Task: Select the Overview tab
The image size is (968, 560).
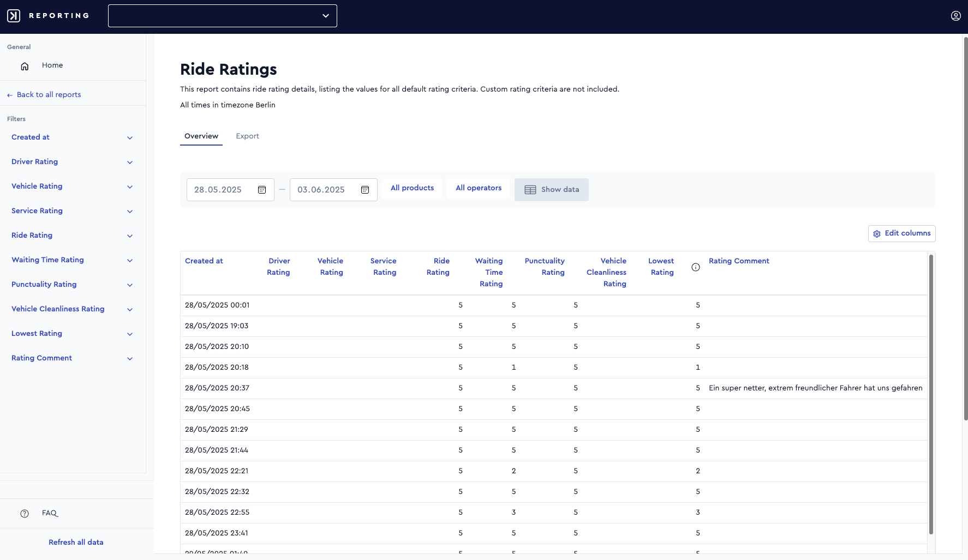Action: pos(201,136)
